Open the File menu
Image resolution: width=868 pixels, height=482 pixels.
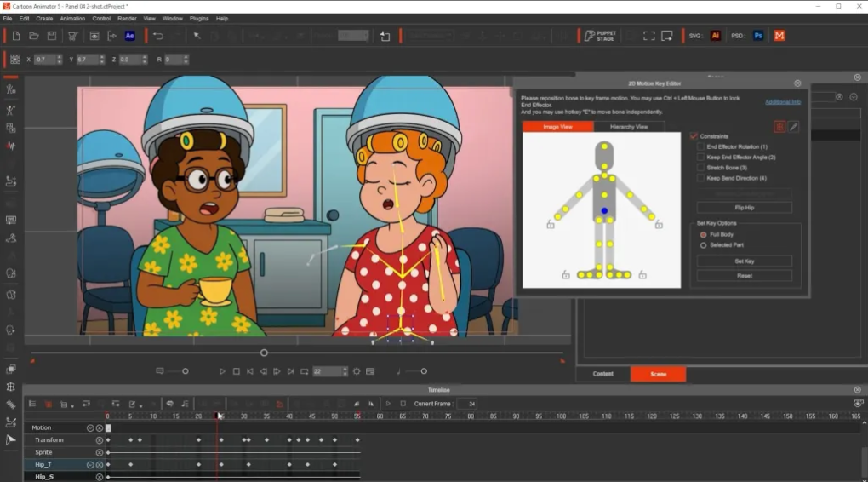pos(7,18)
